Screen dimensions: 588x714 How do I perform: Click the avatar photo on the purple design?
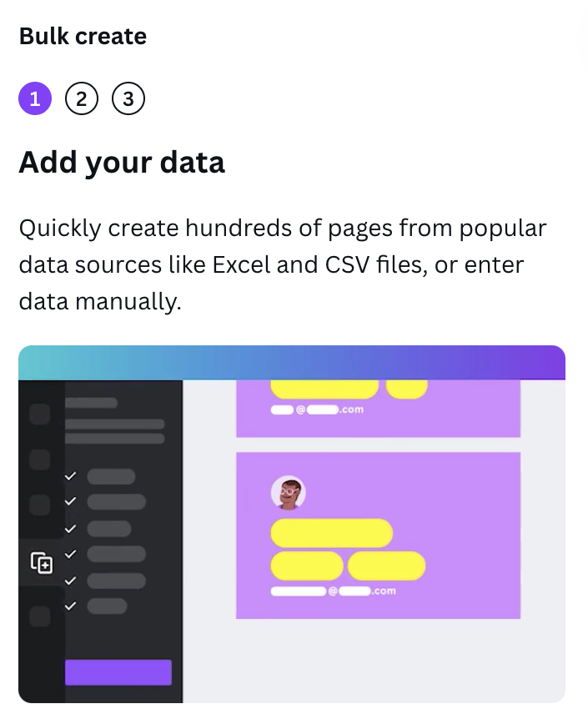(288, 492)
